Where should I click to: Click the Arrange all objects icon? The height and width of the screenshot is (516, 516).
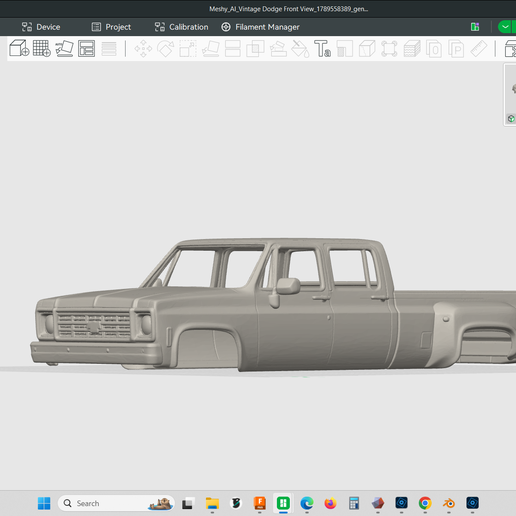point(86,48)
